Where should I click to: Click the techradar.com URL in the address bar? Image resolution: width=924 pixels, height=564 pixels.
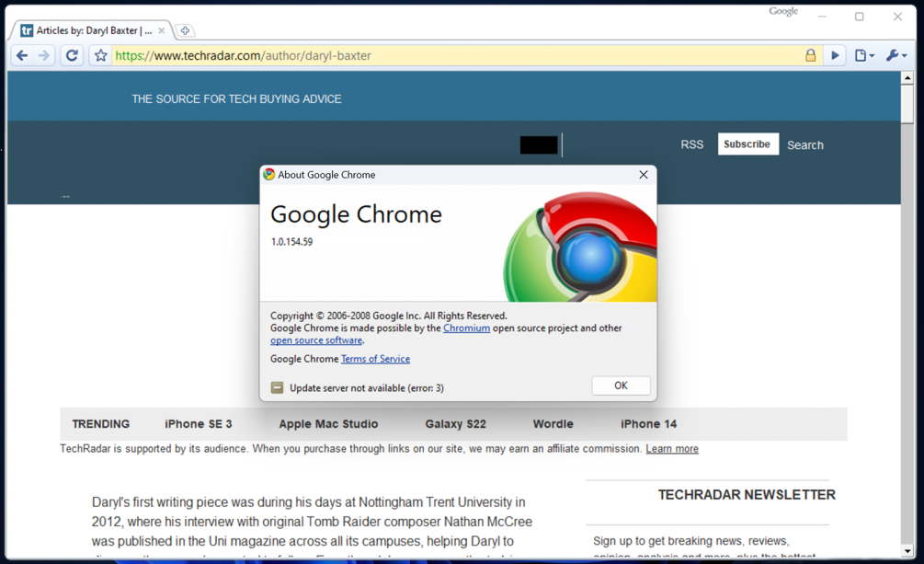coord(243,55)
